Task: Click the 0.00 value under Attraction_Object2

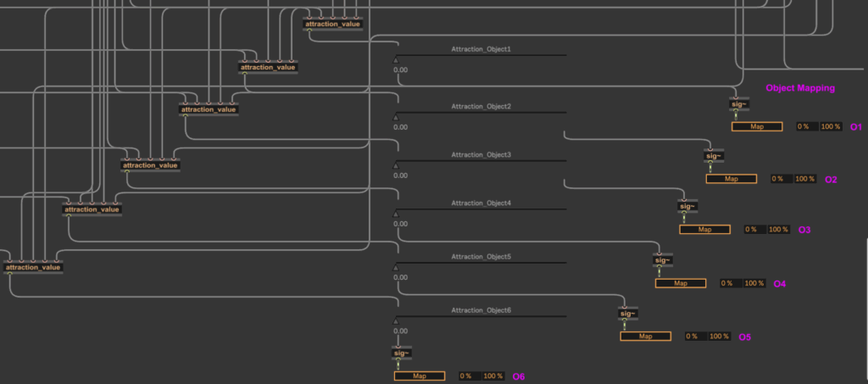Action: point(401,127)
